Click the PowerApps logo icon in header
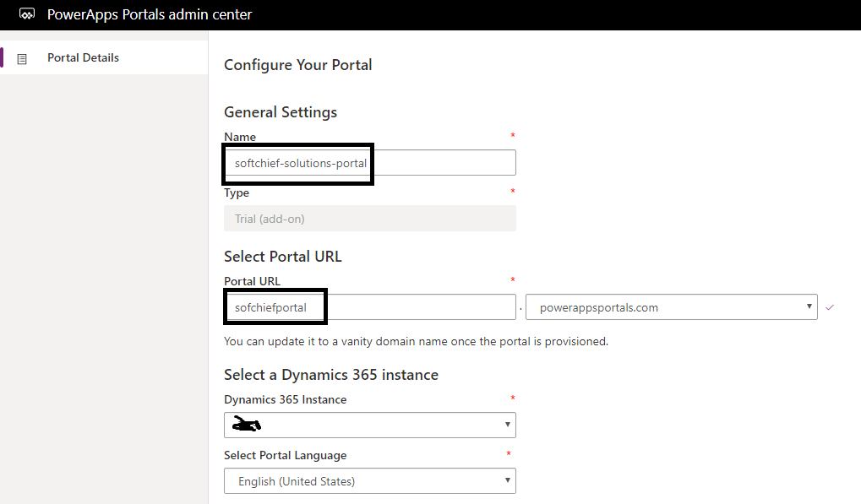 (x=27, y=14)
